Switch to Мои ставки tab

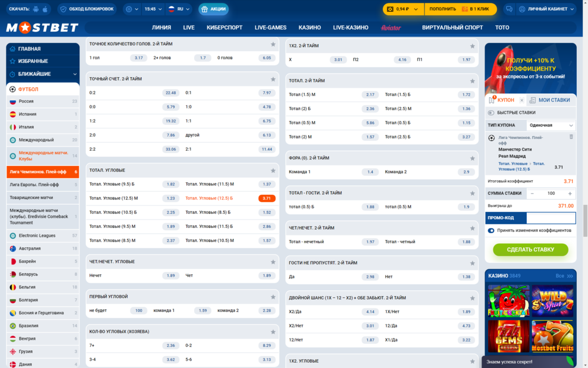tap(550, 100)
